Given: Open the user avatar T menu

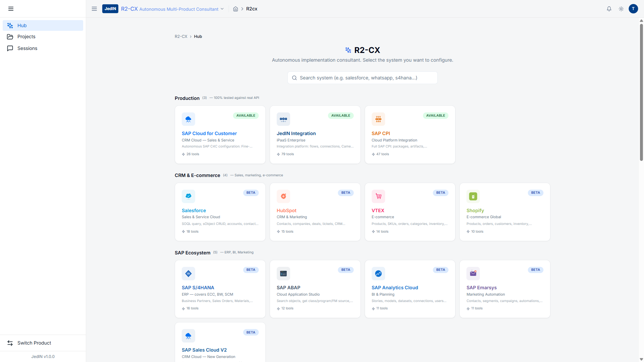Looking at the screenshot, I should [633, 9].
